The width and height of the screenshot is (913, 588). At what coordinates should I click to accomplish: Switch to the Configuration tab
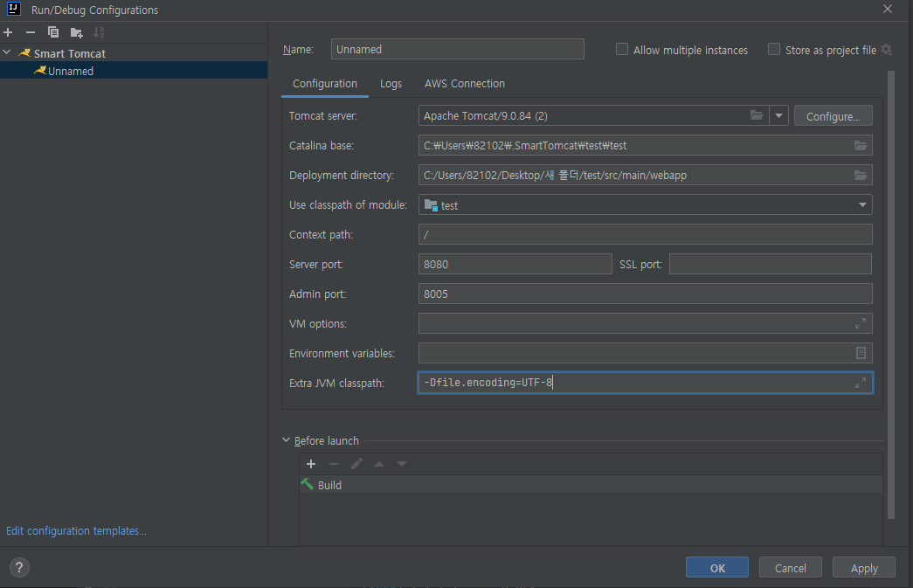[325, 84]
